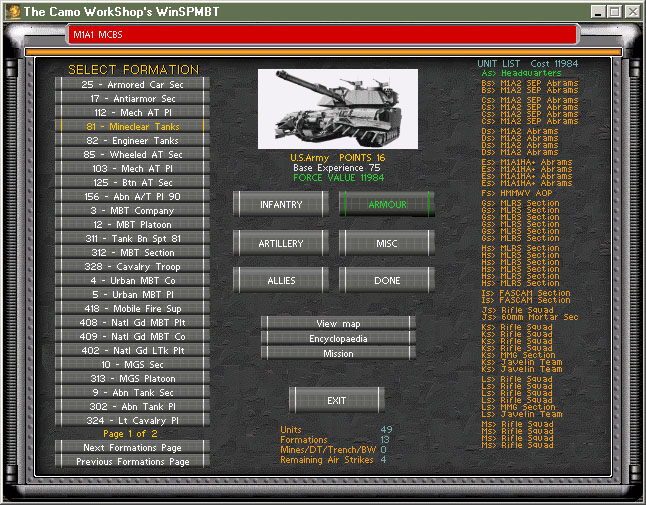The image size is (646, 505).
Task: Select 408 - Natl Gd MBT Plt
Action: [132, 323]
